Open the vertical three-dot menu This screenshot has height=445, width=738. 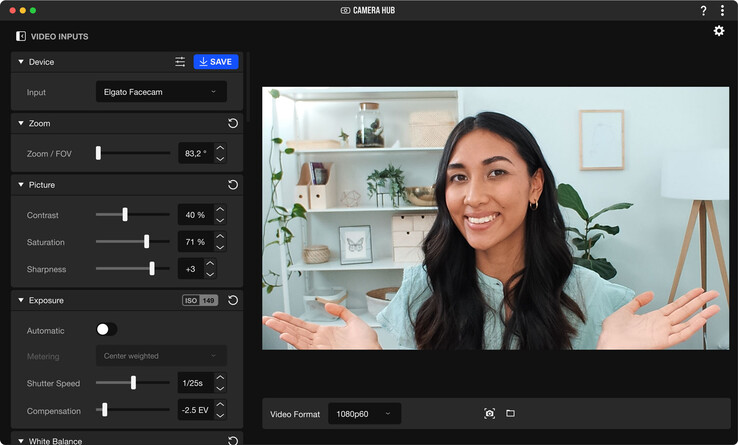click(722, 10)
